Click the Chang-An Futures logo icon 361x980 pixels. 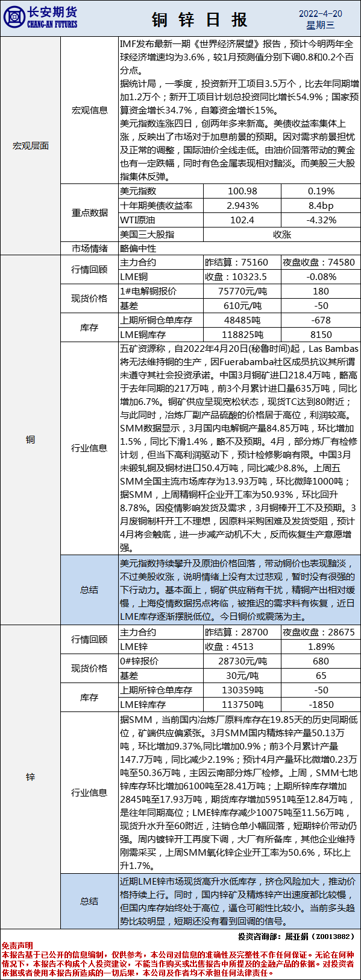click(14, 18)
